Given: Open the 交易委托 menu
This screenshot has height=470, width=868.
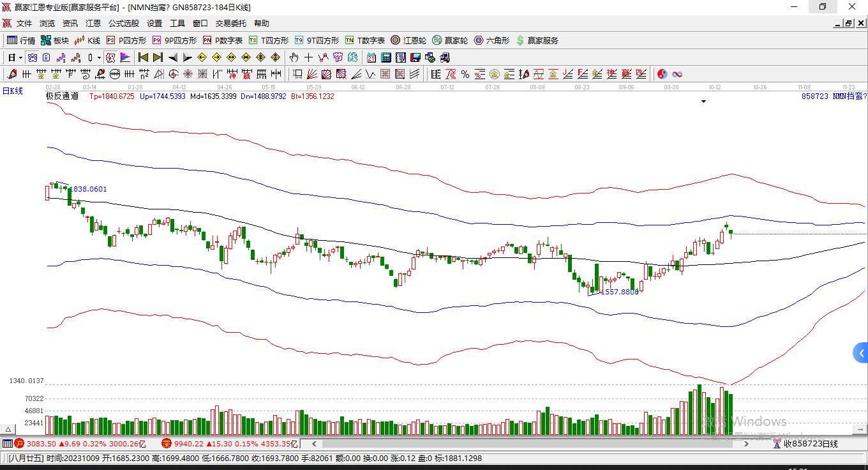Looking at the screenshot, I should click(231, 24).
